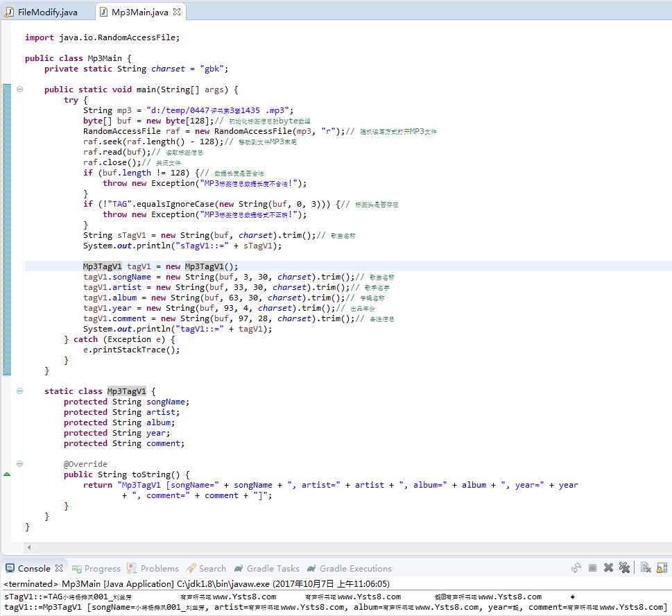Click the System.out.println sTagV1 line
Viewport: 672px width, 616px height.
coord(182,246)
